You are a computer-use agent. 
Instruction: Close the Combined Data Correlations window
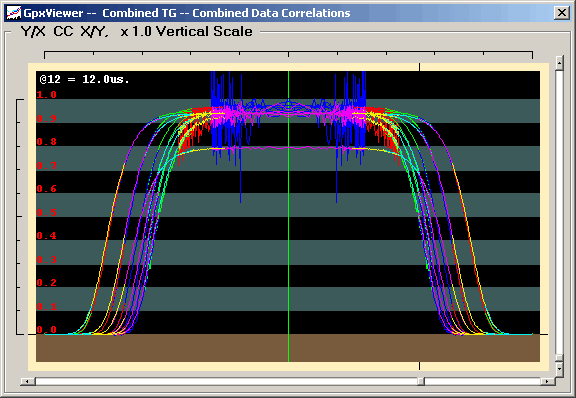coord(562,13)
